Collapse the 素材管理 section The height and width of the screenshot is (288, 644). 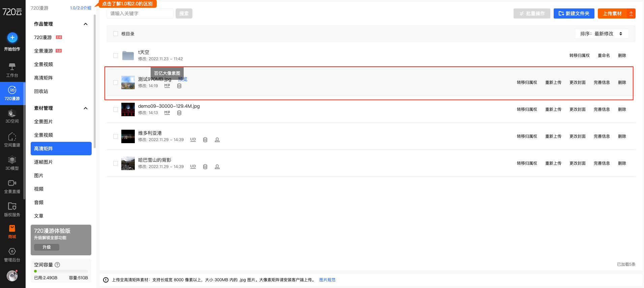tap(86, 108)
